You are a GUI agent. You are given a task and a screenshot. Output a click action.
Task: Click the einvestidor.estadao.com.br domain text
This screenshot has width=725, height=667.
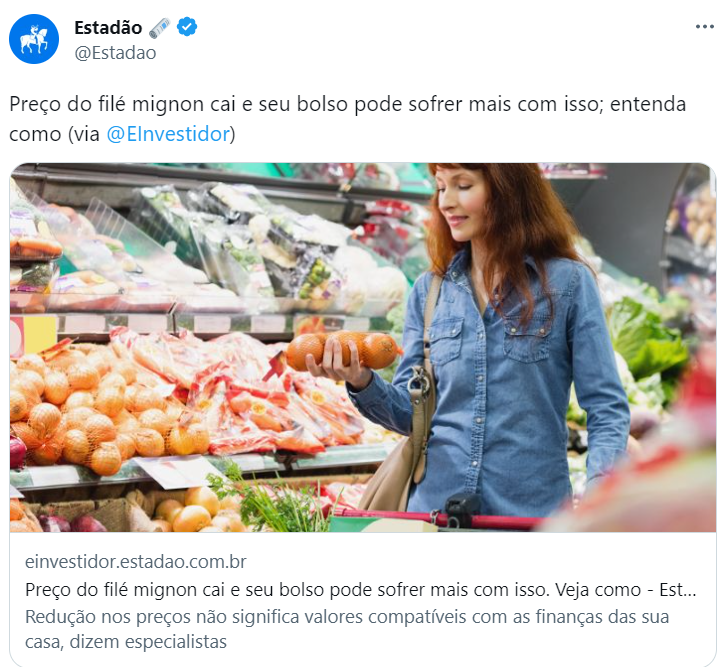coord(135,562)
